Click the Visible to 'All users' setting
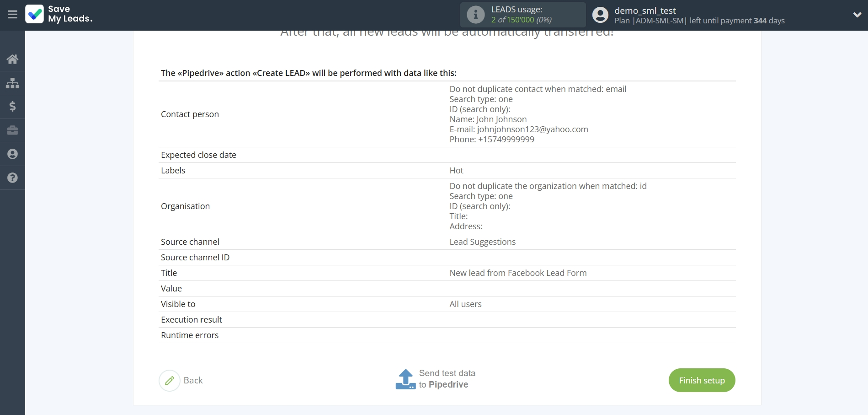The width and height of the screenshot is (868, 415). (x=465, y=304)
